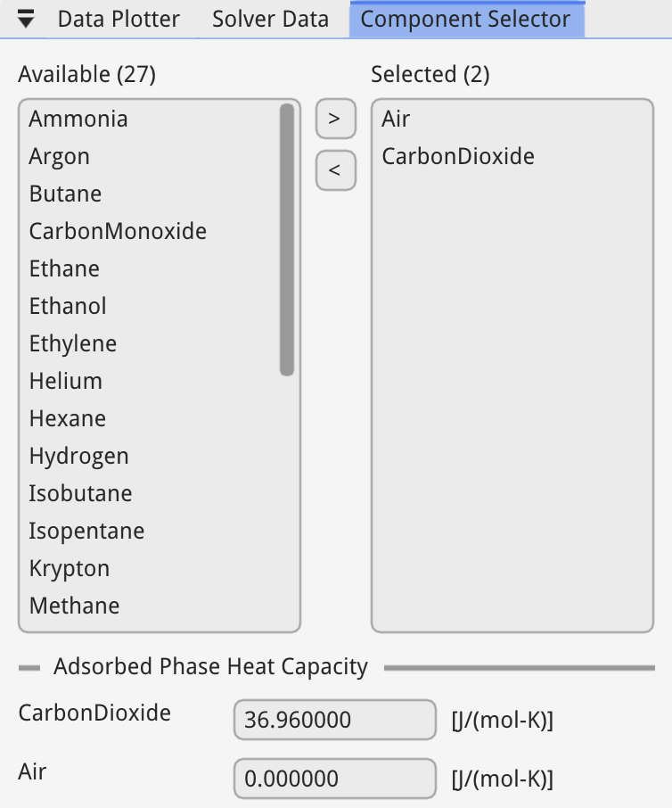Click the move-left arrow button
672x808 pixels.
335,170
